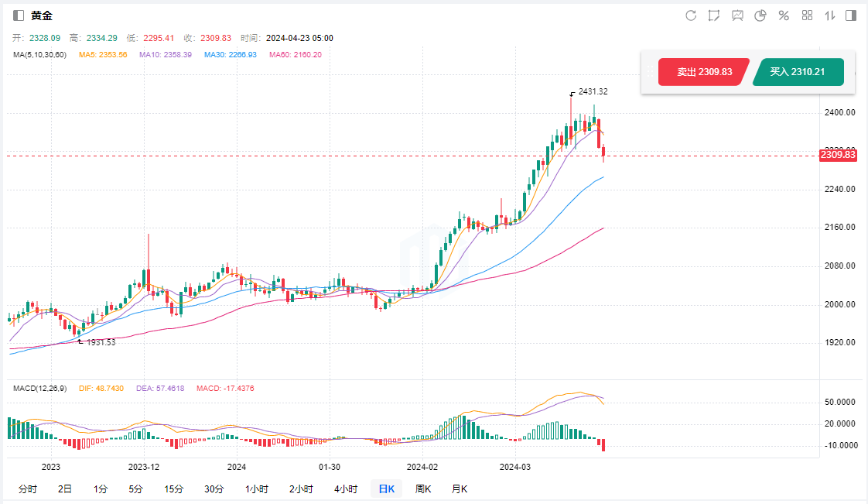Click the 2431.32 high price marker
The width and height of the screenshot is (868, 504).
click(592, 91)
